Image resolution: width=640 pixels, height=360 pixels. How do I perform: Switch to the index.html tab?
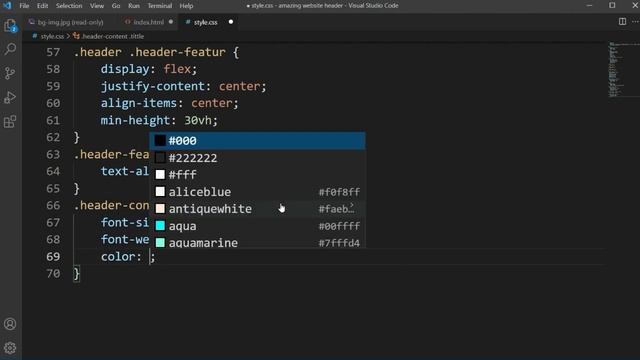point(149,22)
